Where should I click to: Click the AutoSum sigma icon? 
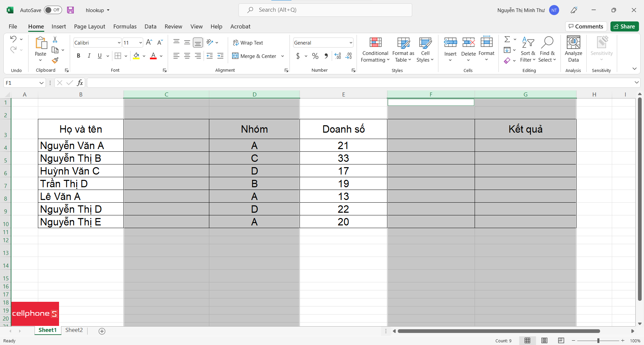click(507, 40)
